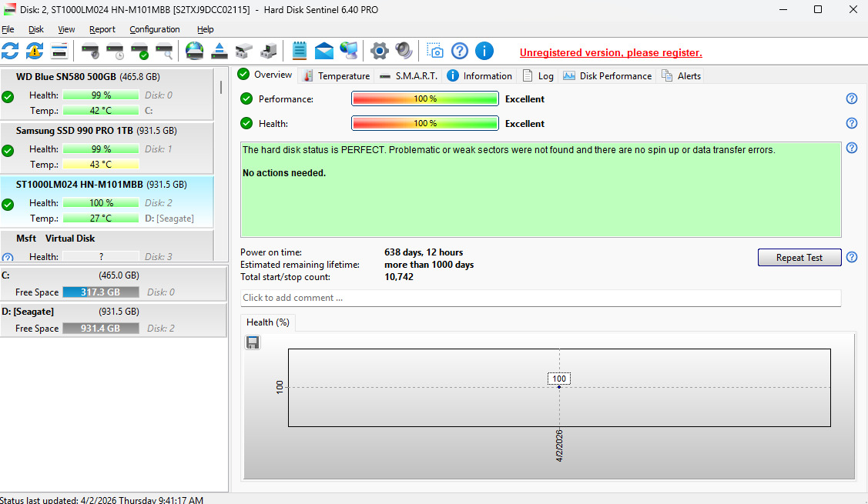Click Unregistered version, please register link
Viewport: 868px width, 504px height.
click(611, 52)
